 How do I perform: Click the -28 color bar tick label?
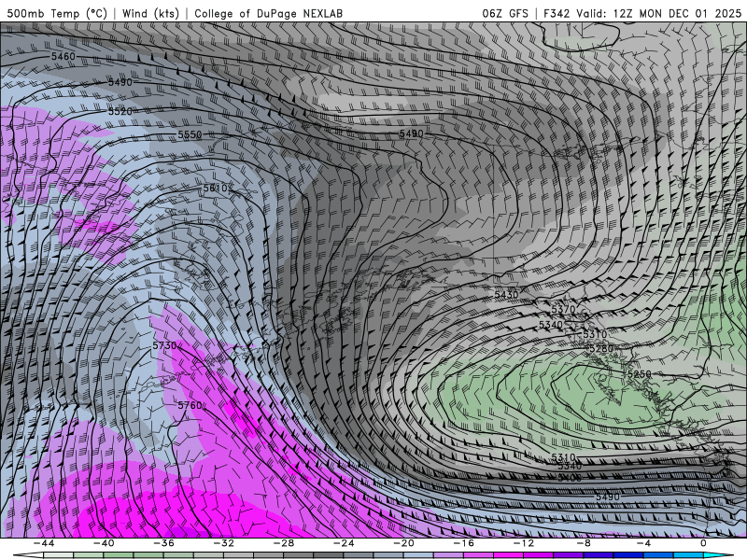point(284,543)
